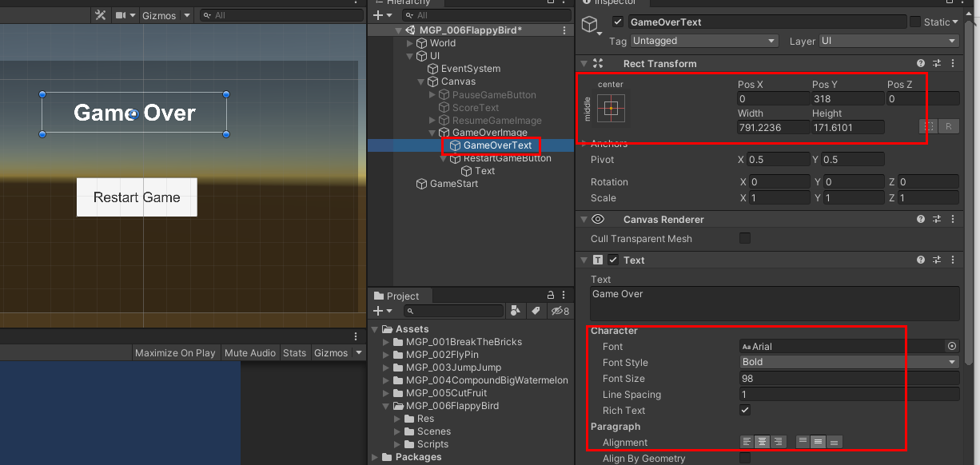
Task: Enable Cull Transparent Mesh checkbox
Action: point(745,238)
